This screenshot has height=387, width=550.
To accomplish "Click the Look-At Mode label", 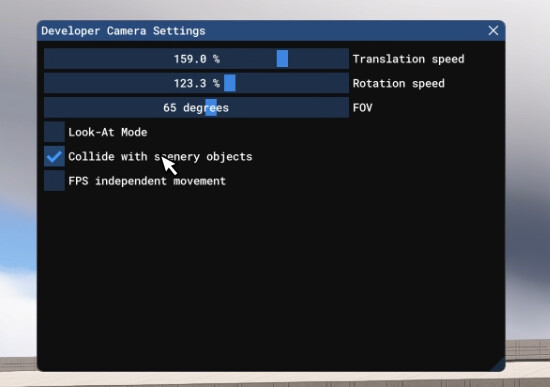I will (108, 132).
